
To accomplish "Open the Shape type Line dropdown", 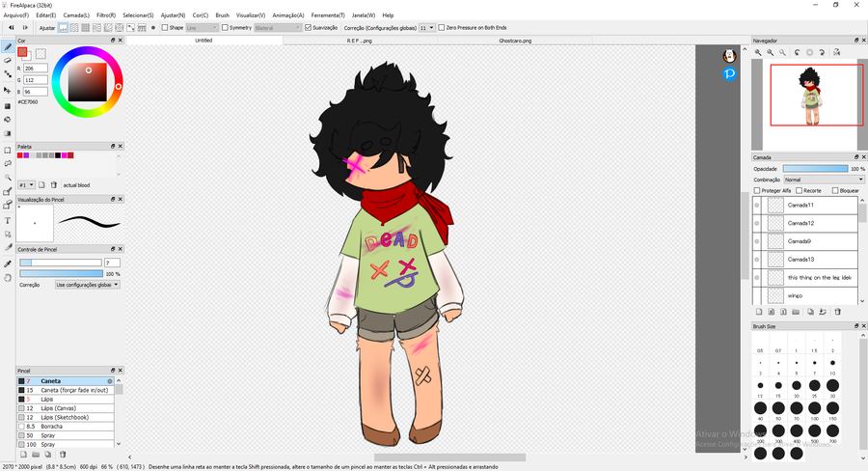I will click(x=202, y=28).
